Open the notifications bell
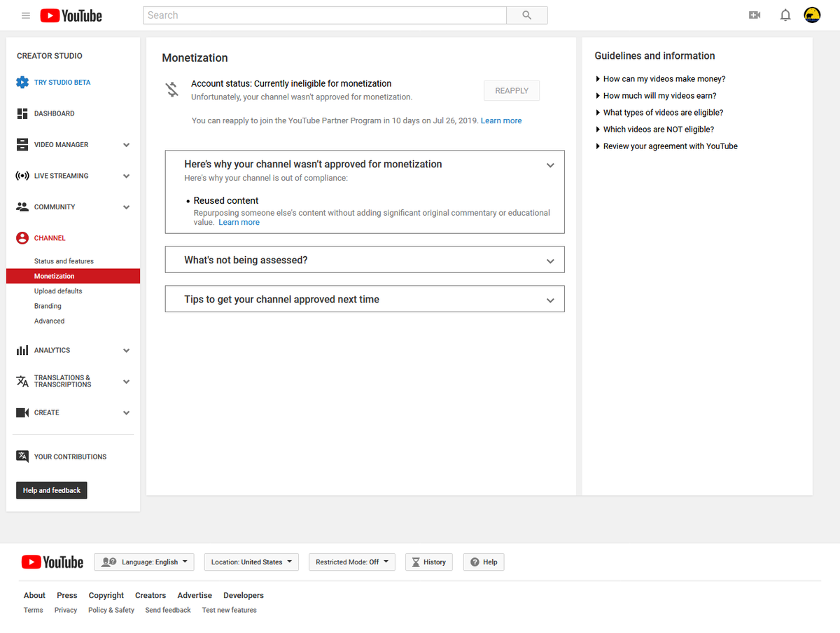The width and height of the screenshot is (840, 633). point(785,15)
